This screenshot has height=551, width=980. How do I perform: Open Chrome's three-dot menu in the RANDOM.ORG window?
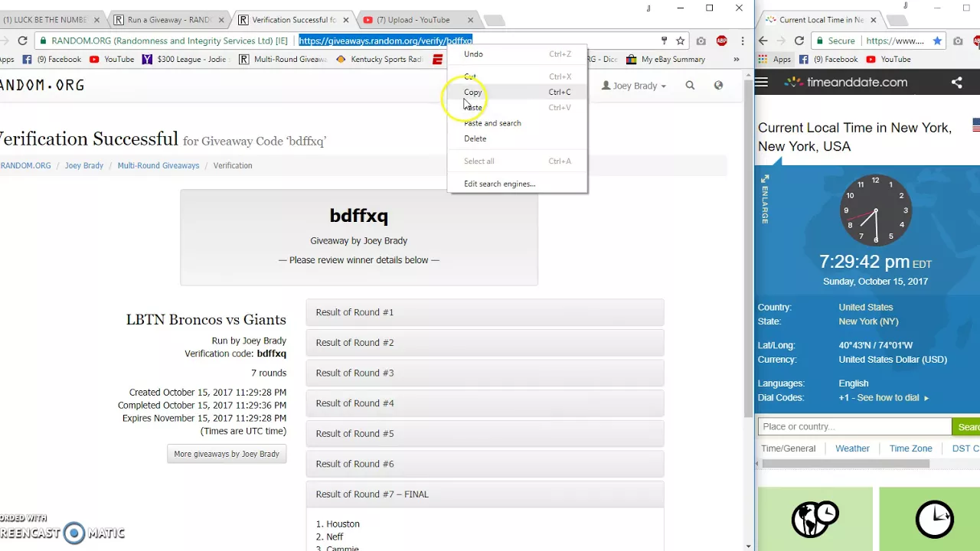742,41
